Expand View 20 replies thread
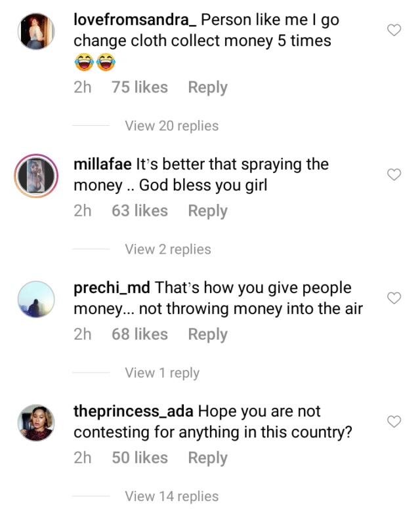Screen dimensions: 420x522 (x=171, y=126)
